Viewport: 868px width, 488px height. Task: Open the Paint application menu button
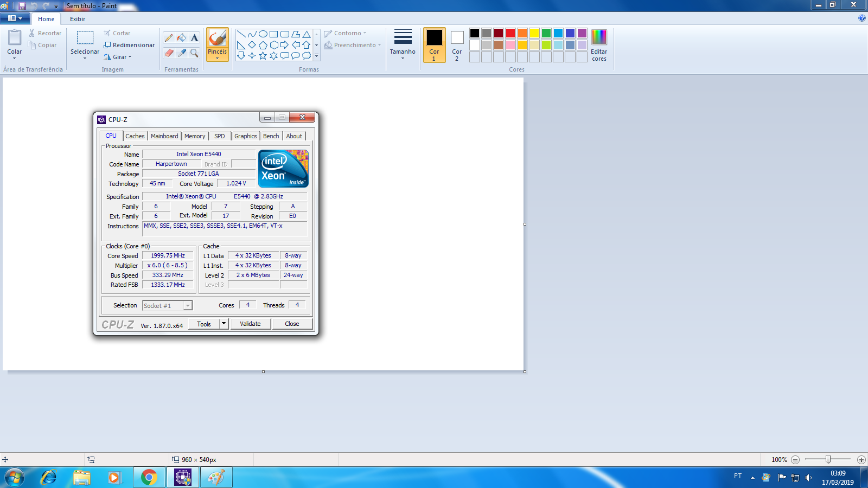15,18
